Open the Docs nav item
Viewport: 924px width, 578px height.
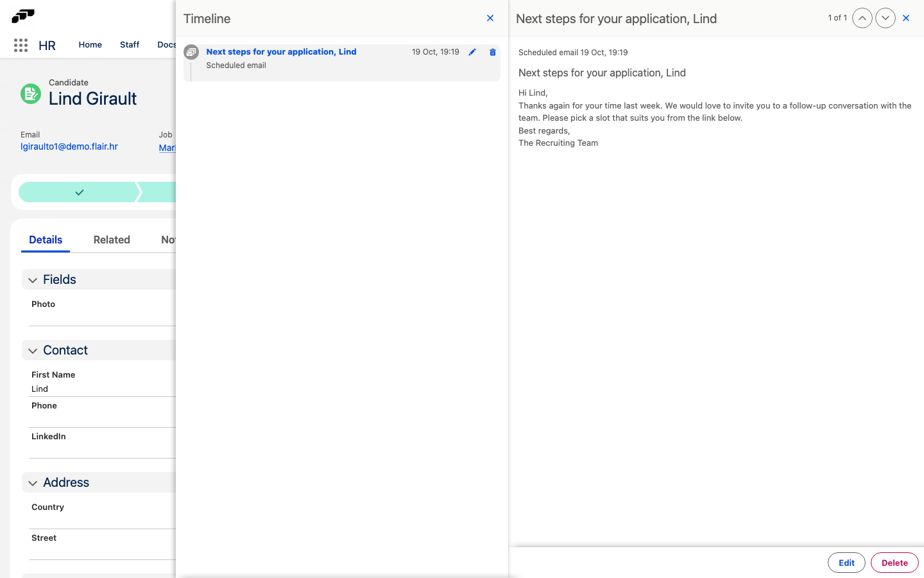pyautogui.click(x=166, y=44)
